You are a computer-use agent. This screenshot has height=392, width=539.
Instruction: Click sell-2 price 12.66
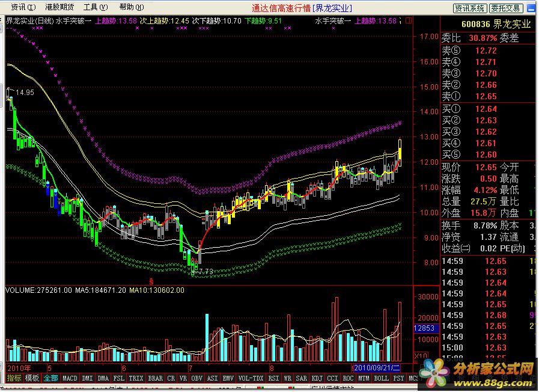coord(486,85)
